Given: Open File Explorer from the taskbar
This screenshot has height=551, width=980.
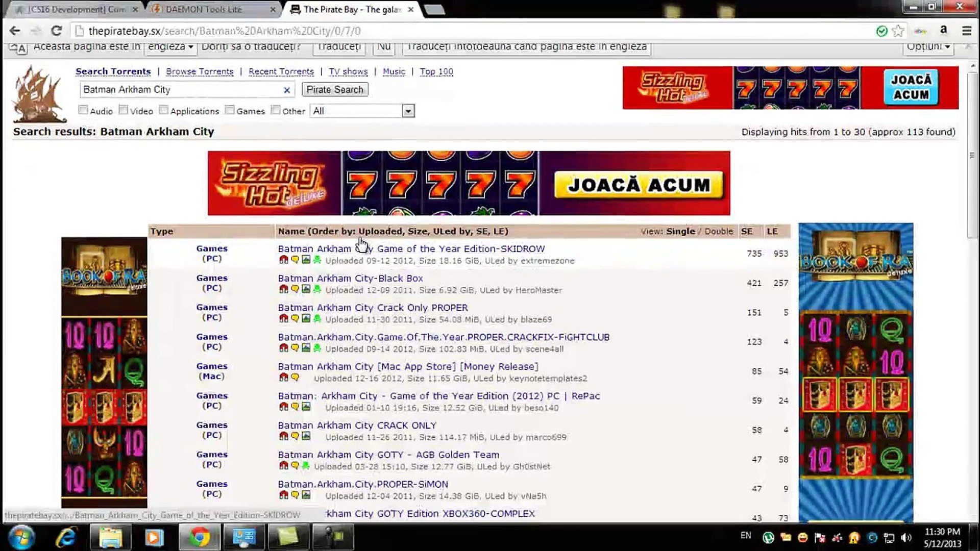Looking at the screenshot, I should click(x=110, y=537).
